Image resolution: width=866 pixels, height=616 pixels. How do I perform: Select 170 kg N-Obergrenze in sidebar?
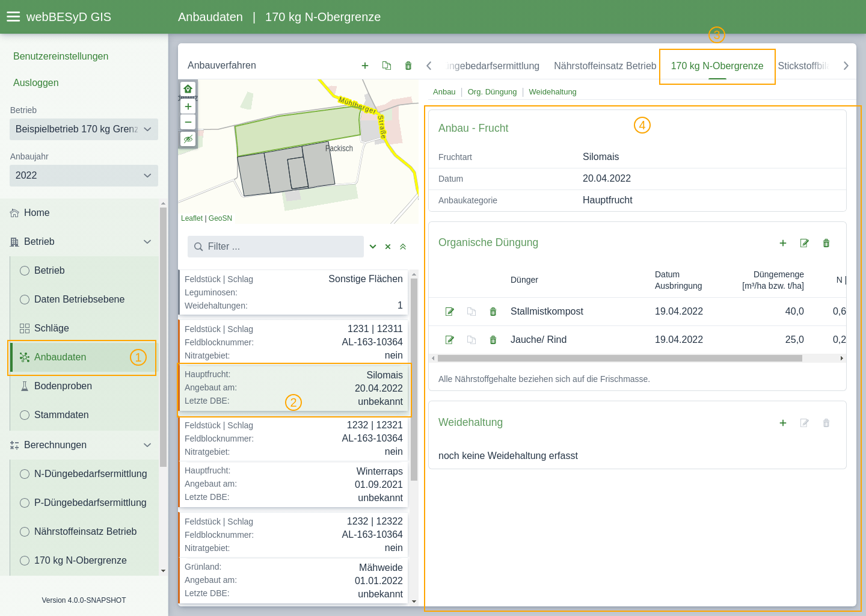[x=85, y=561]
